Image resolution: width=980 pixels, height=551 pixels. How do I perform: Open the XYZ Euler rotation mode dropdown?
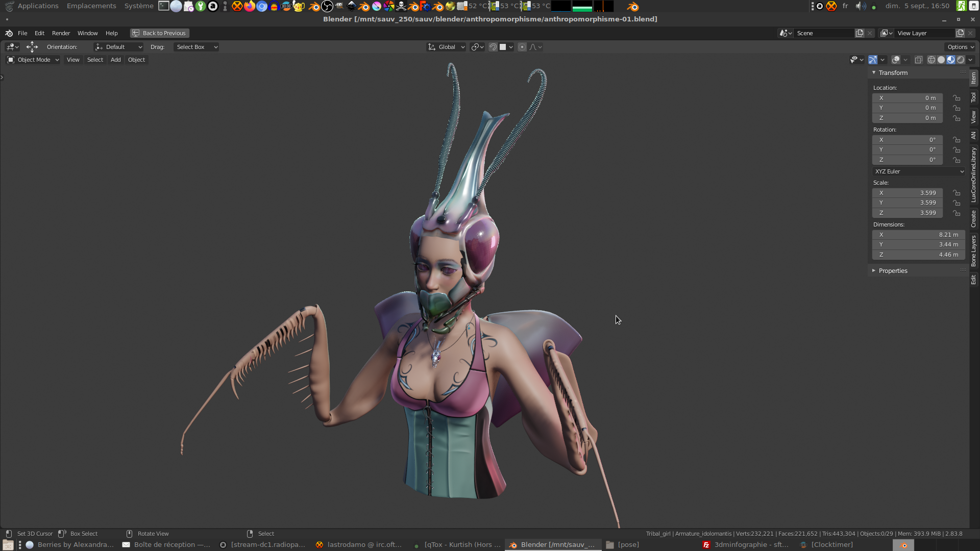tap(918, 171)
